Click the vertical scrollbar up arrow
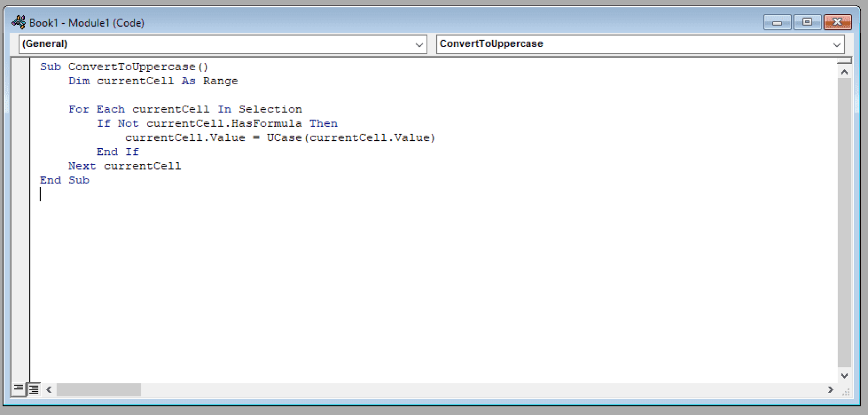 844,72
